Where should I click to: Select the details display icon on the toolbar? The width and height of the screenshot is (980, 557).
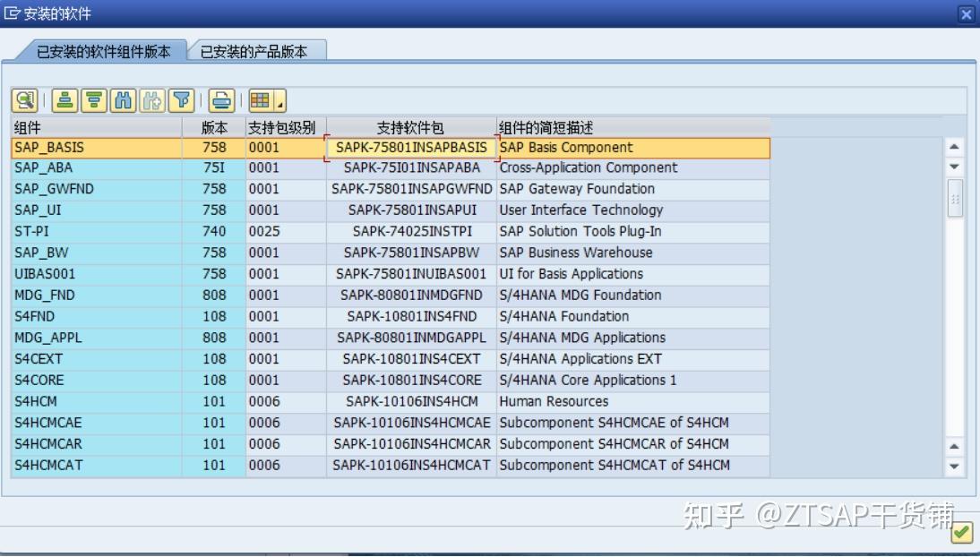(x=24, y=99)
